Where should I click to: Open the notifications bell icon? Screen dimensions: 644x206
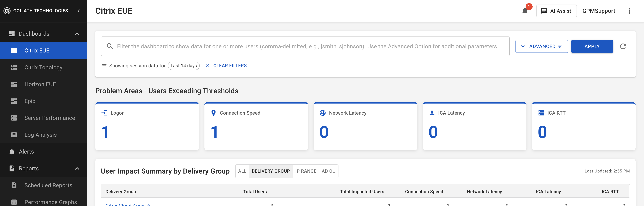pos(525,11)
